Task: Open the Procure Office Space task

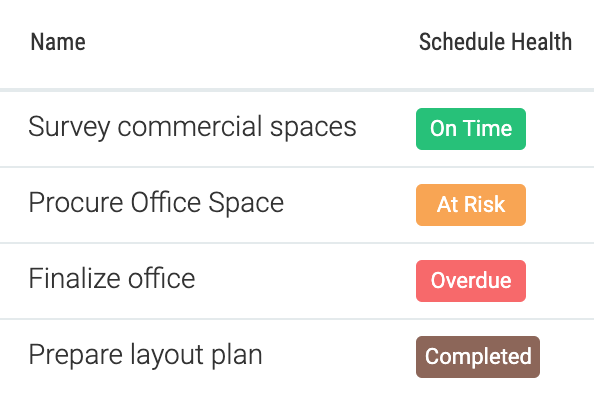Action: (156, 203)
